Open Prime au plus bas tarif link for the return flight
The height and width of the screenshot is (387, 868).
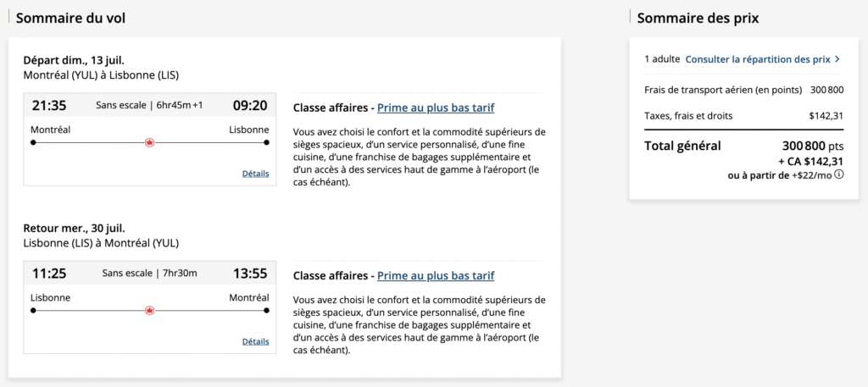click(x=436, y=275)
